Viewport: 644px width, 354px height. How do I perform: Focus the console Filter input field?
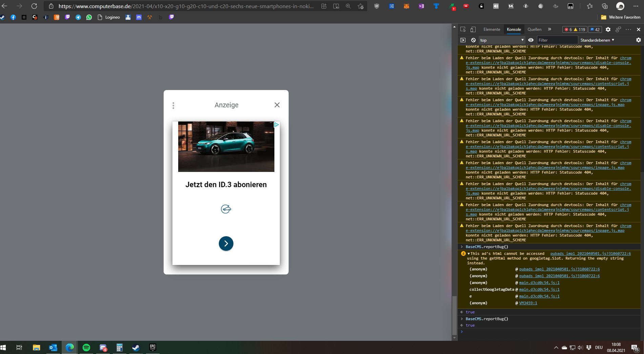(x=557, y=40)
